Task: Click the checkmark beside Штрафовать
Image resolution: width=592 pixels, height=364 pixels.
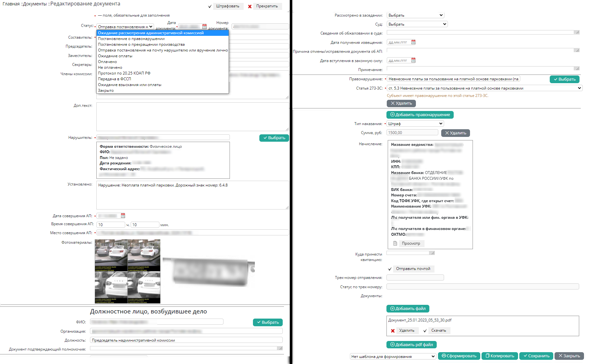Action: (x=210, y=6)
